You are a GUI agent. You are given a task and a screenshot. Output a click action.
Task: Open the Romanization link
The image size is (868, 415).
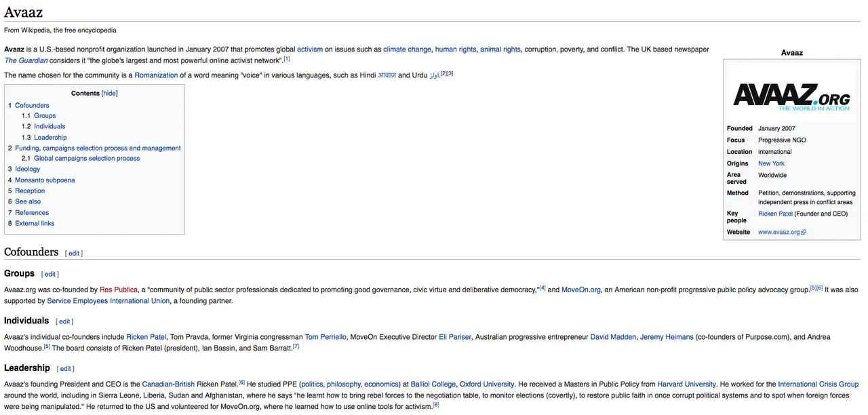[156, 75]
